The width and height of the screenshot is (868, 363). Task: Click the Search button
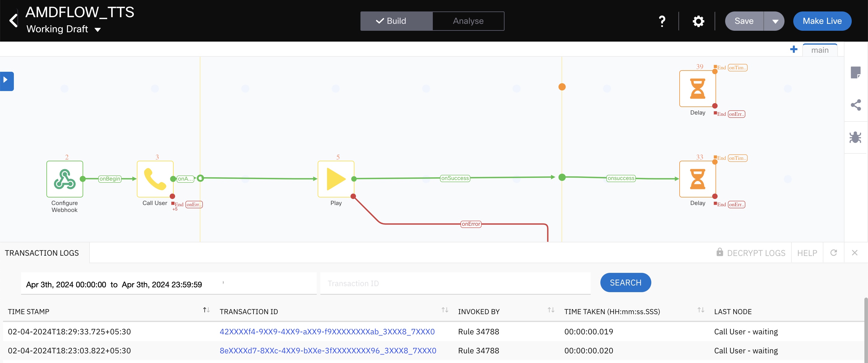tap(625, 283)
